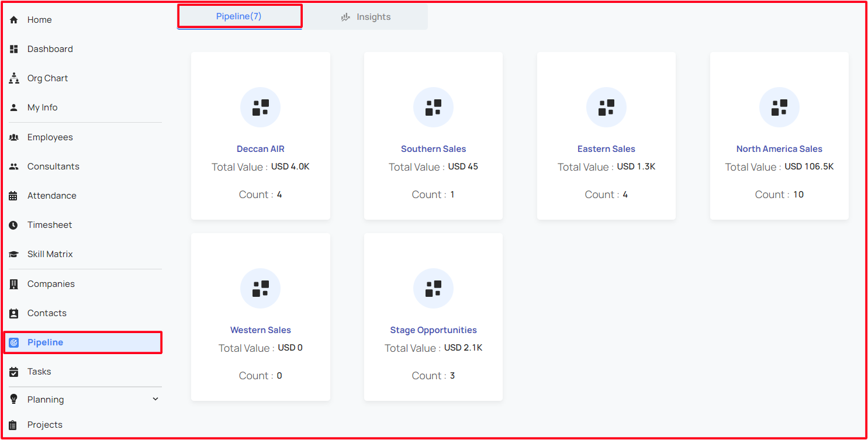
Task: Open the Dashboard grid icon
Action: click(14, 49)
